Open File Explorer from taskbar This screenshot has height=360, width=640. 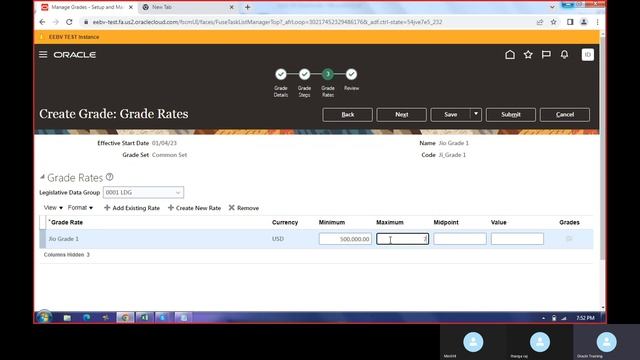click(67, 318)
